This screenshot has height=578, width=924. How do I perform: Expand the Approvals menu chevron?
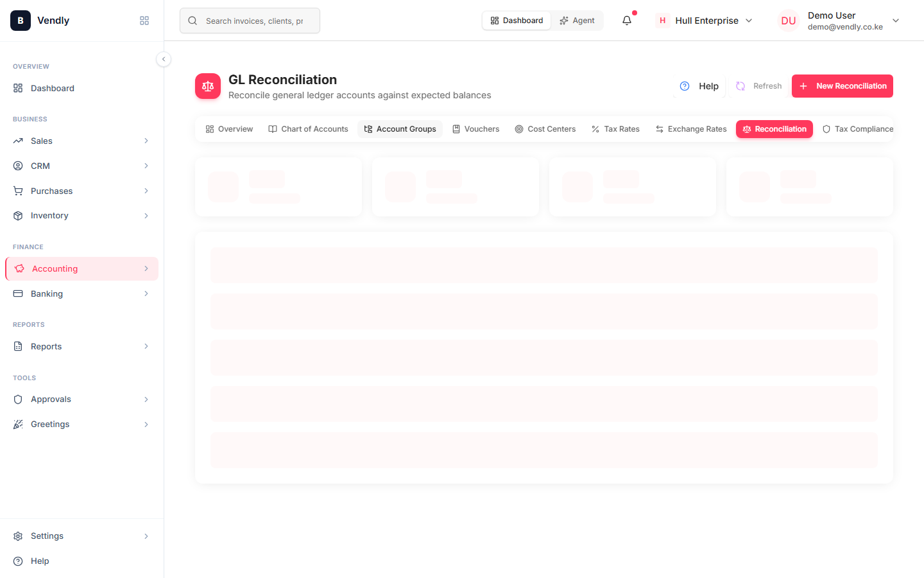coord(146,399)
